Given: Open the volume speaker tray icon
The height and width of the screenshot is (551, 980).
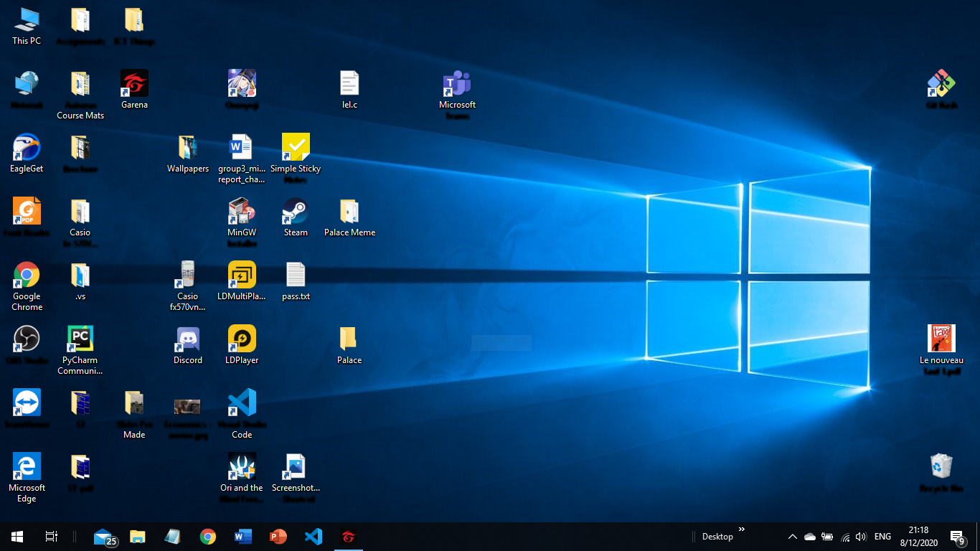Looking at the screenshot, I should 862,537.
